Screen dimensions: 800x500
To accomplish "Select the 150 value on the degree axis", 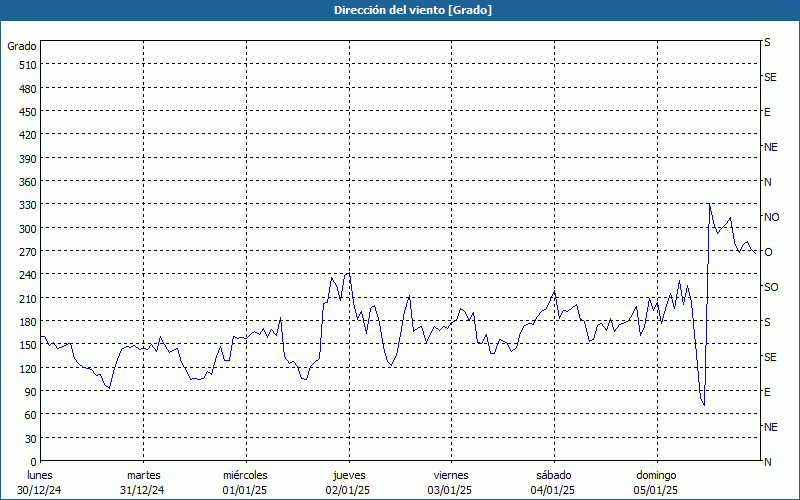I will (x=28, y=345).
